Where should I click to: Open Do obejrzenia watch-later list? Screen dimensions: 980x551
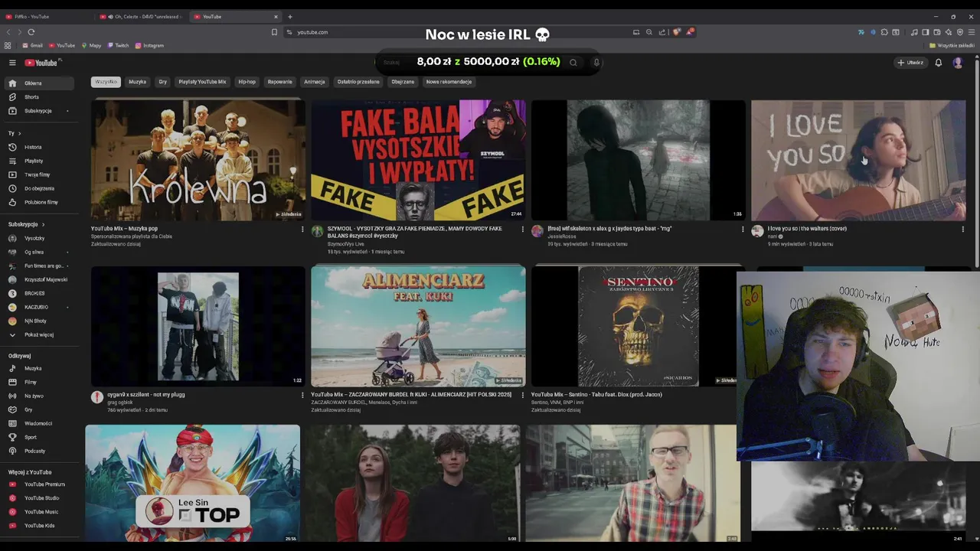[x=39, y=188]
